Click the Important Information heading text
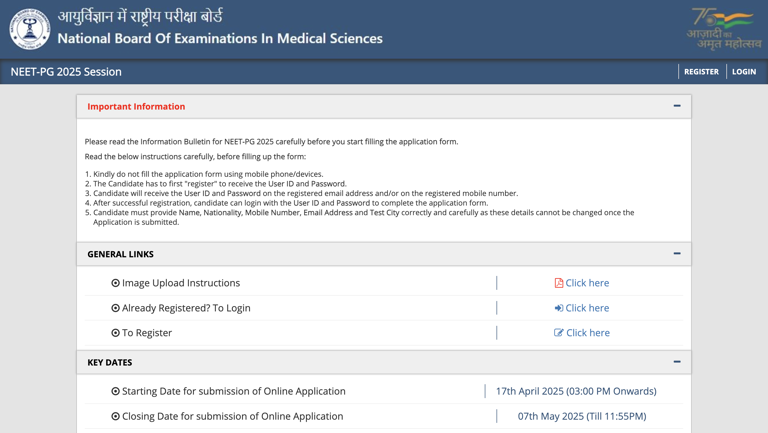 pyautogui.click(x=136, y=106)
